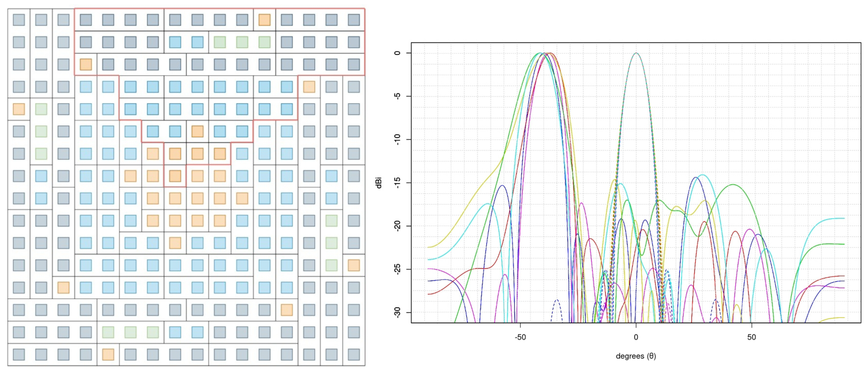This screenshot has width=868, height=374.
Task: Click the orange square in the bottom row
Action: [x=108, y=354]
